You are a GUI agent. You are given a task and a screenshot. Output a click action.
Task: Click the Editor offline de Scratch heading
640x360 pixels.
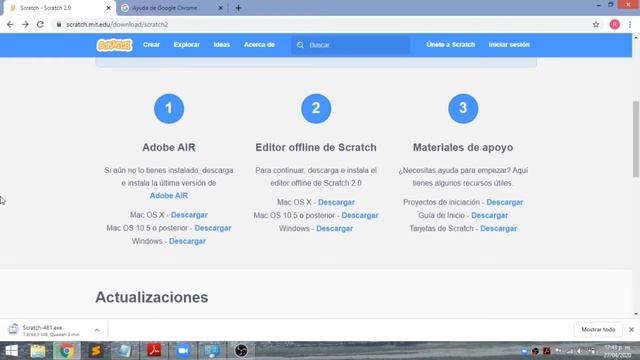(316, 147)
